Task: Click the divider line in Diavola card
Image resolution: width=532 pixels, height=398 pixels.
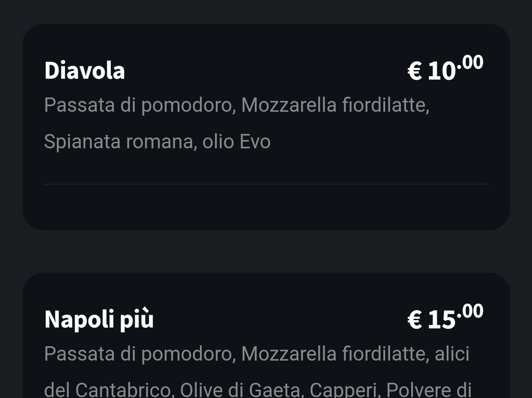Action: coord(266,184)
